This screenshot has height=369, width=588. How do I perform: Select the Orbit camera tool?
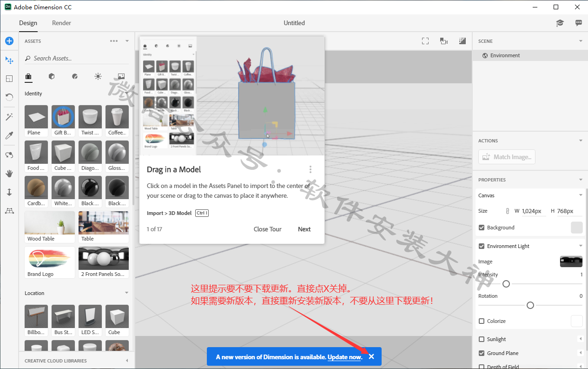coord(9,155)
